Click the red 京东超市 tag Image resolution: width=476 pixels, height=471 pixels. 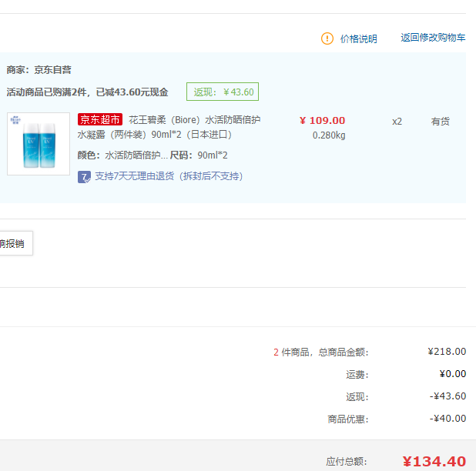pyautogui.click(x=100, y=119)
